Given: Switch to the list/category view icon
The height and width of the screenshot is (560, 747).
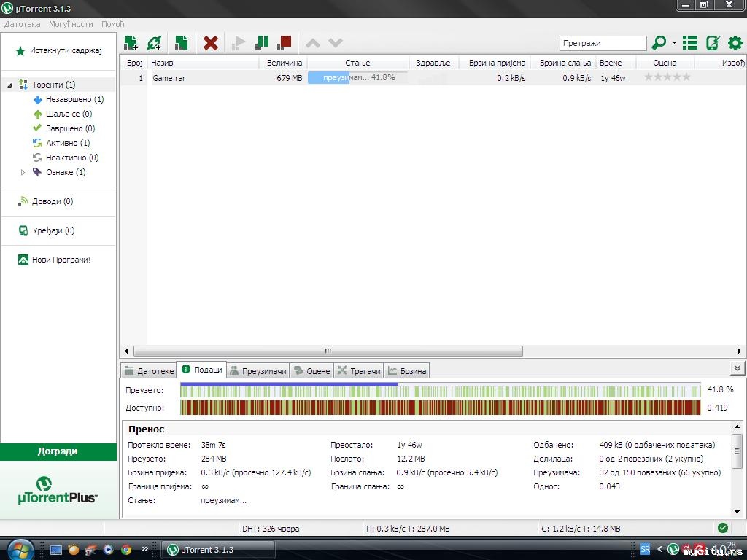Looking at the screenshot, I should coord(689,43).
